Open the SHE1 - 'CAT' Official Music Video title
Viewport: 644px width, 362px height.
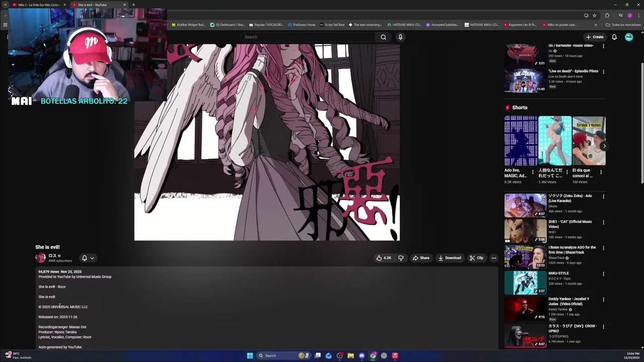click(570, 224)
